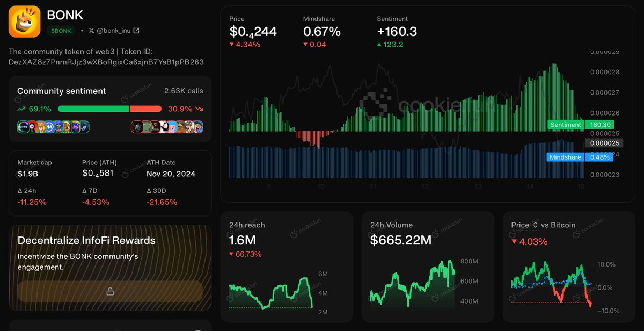
Task: Click the 24h reach 1.6M value
Action: point(243,240)
